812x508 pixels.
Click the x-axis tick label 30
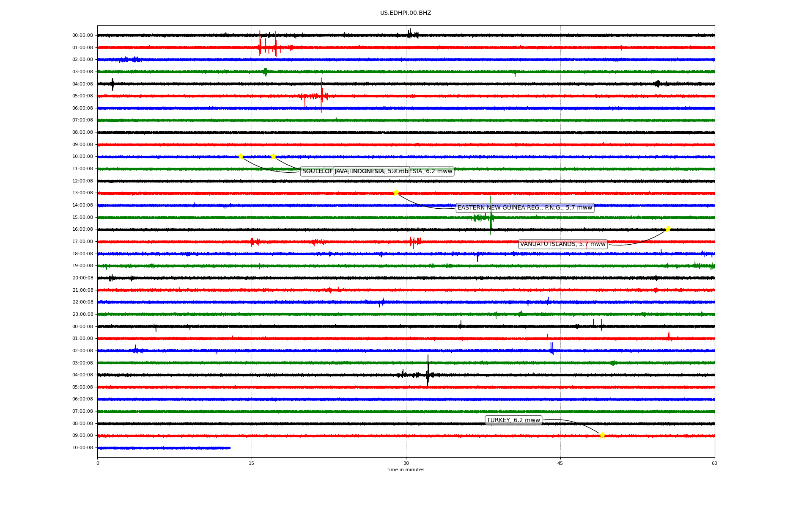(406, 463)
